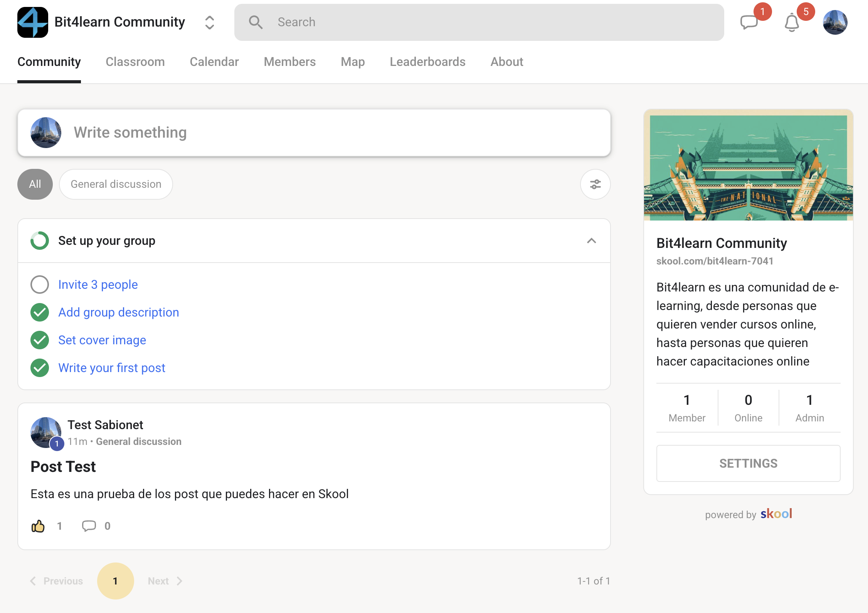The height and width of the screenshot is (613, 868).
Task: Click the setup progress ring icon
Action: pos(40,241)
